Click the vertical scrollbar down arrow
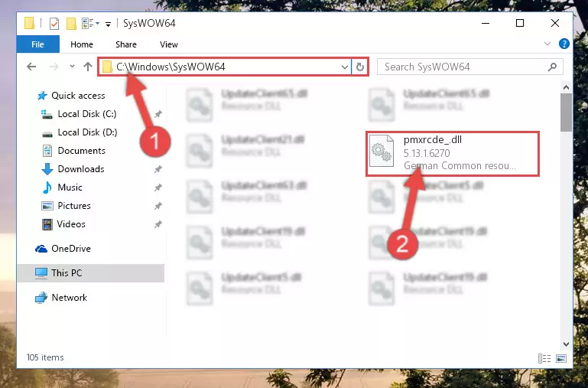The height and width of the screenshot is (388, 588). pos(567,344)
